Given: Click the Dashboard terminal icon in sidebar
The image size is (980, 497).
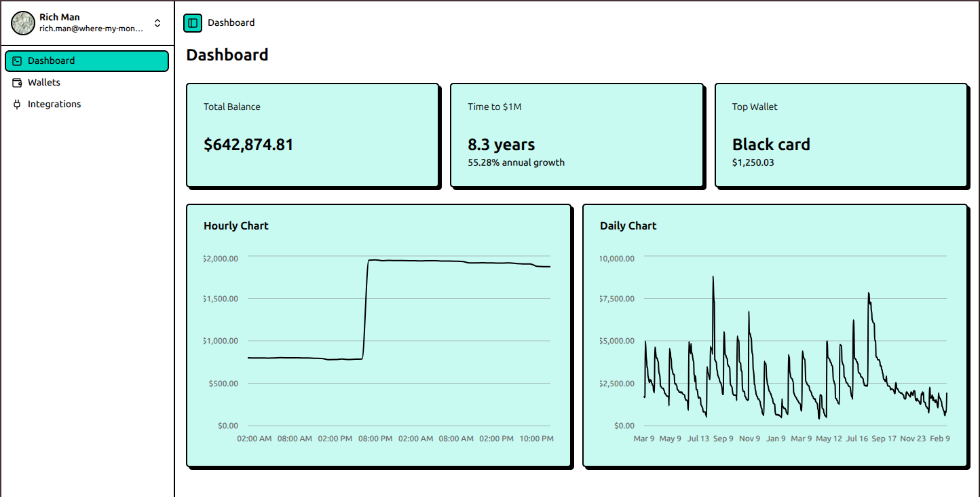Looking at the screenshot, I should (x=16, y=61).
